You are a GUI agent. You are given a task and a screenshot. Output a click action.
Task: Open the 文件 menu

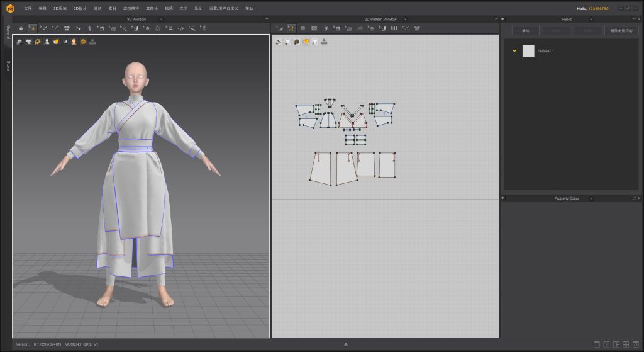coord(28,8)
